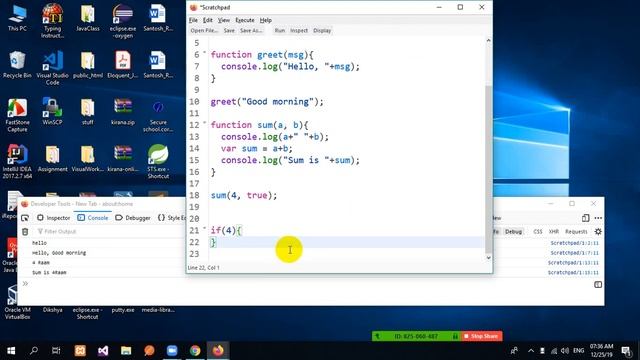Click the Scratchpad editor scrollbar thumb
The image size is (640, 360).
tap(488, 169)
